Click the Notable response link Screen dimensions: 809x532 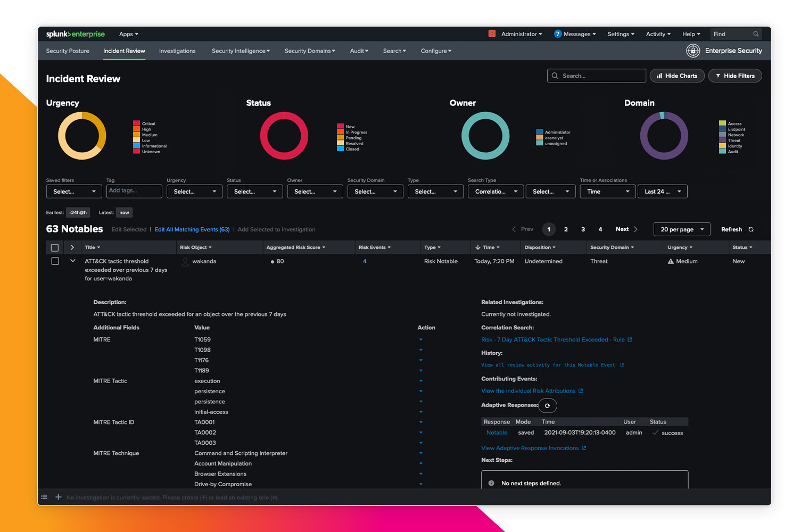pos(497,433)
